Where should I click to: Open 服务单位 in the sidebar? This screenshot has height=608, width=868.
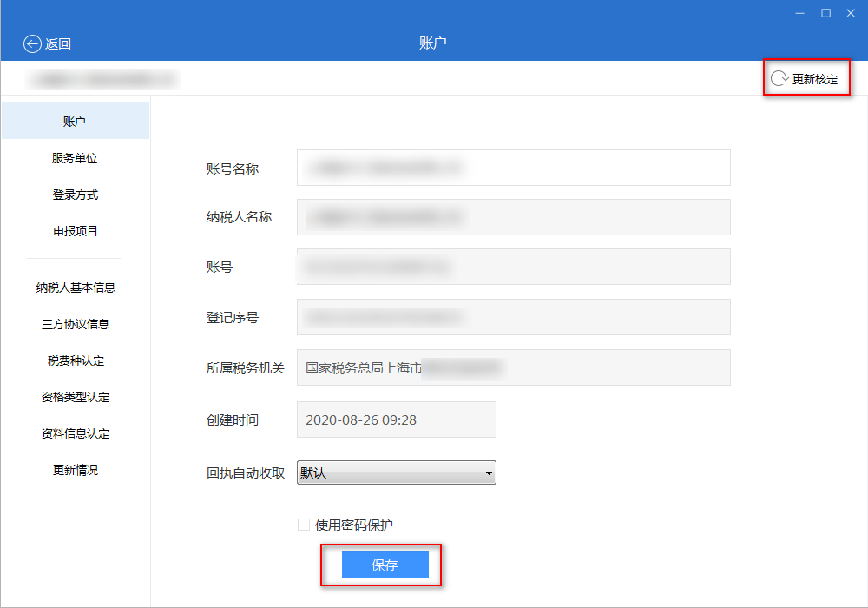(75, 158)
